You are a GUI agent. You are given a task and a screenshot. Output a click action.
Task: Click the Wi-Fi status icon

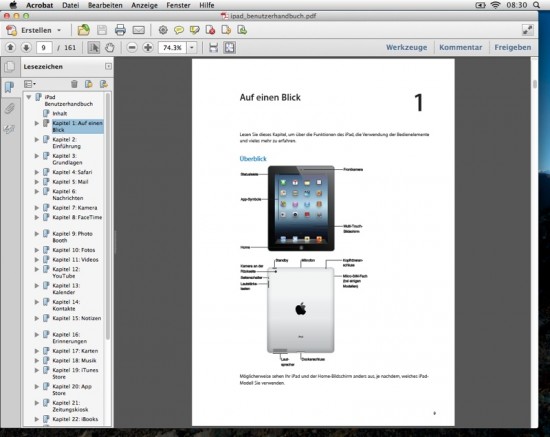pos(495,5)
